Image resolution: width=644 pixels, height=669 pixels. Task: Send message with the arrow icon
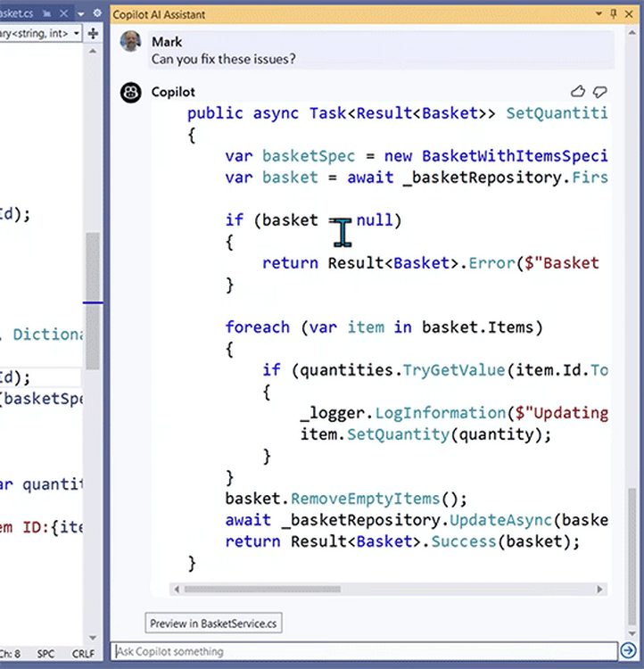point(628,650)
